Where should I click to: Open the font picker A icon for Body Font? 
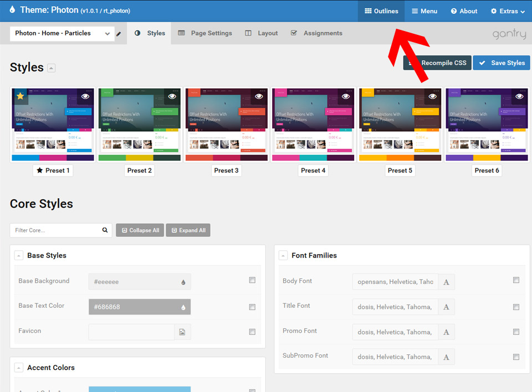click(446, 282)
